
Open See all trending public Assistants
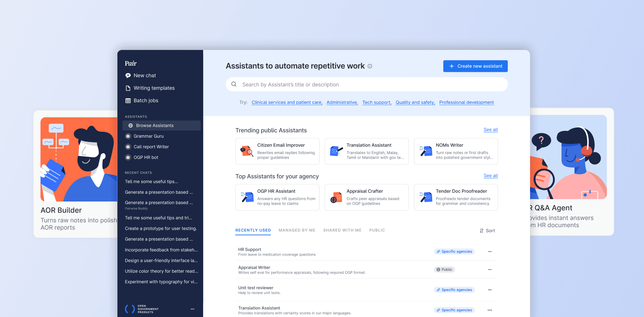point(490,130)
